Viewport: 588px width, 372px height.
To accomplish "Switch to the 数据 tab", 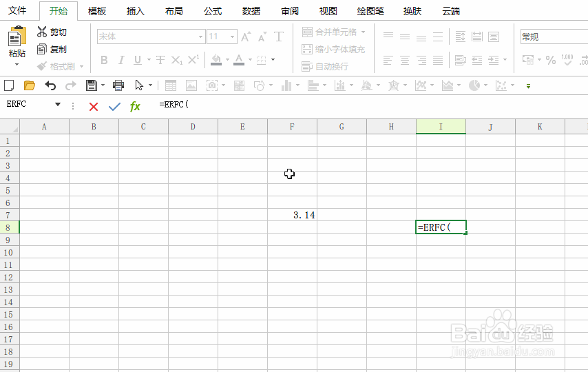I will click(x=251, y=11).
